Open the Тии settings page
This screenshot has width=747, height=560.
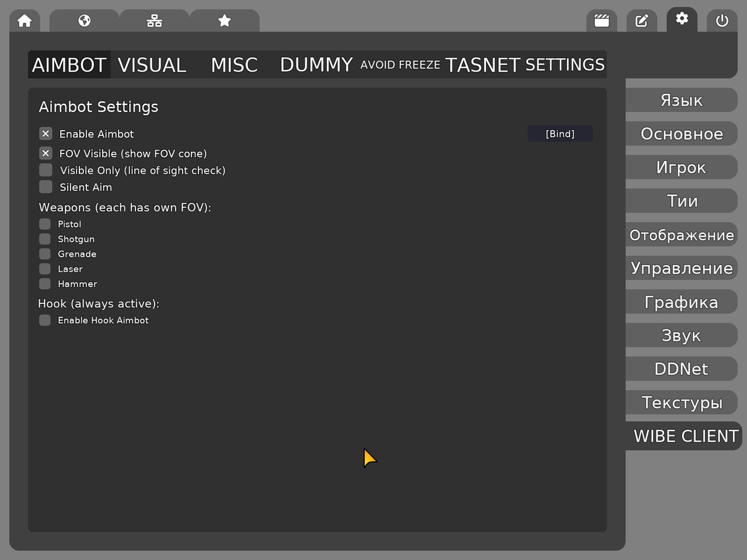(682, 201)
